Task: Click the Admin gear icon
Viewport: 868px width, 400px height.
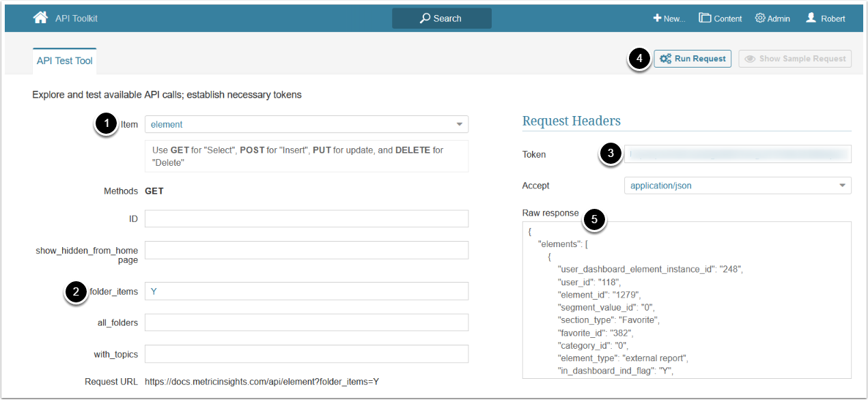Action: click(760, 18)
